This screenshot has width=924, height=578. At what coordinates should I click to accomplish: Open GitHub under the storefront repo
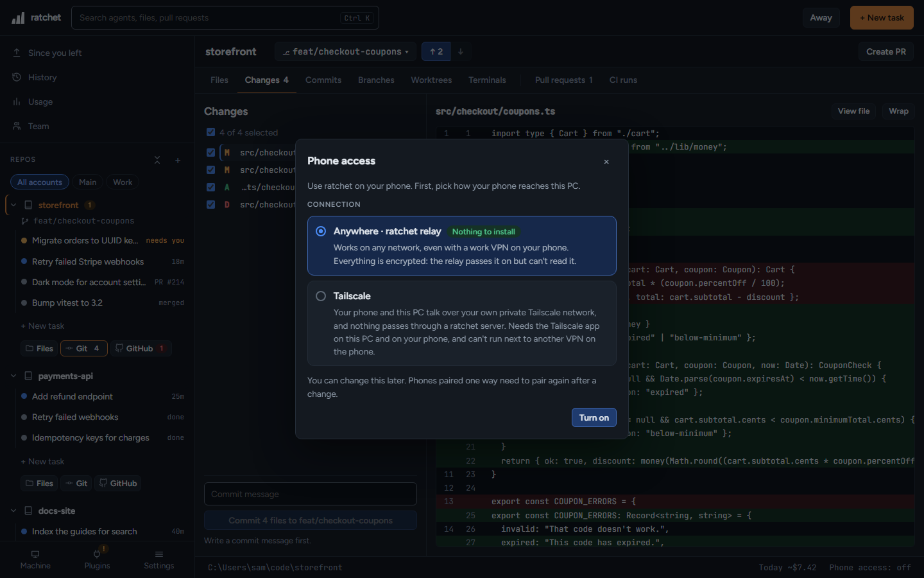click(141, 348)
